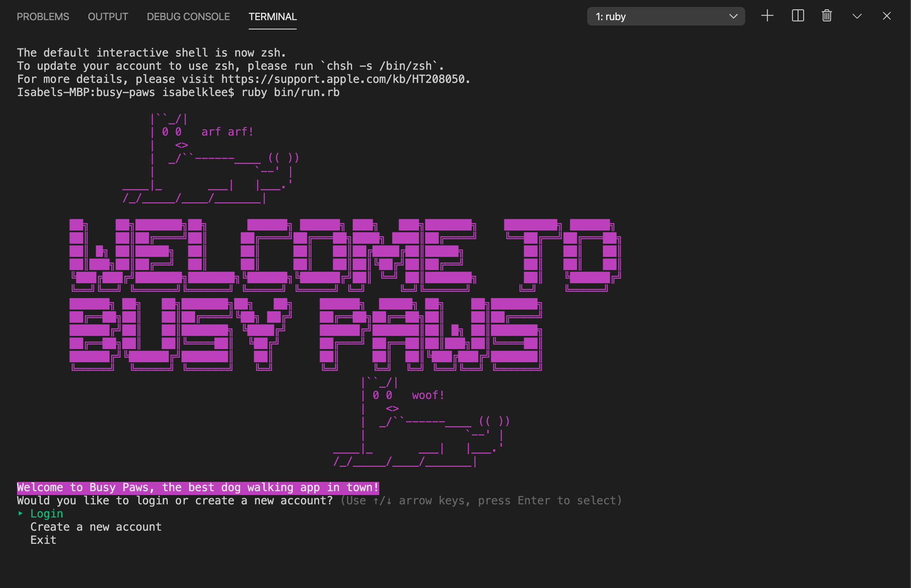The width and height of the screenshot is (911, 588).
Task: Switch to the OUTPUT tab
Action: pyautogui.click(x=108, y=17)
